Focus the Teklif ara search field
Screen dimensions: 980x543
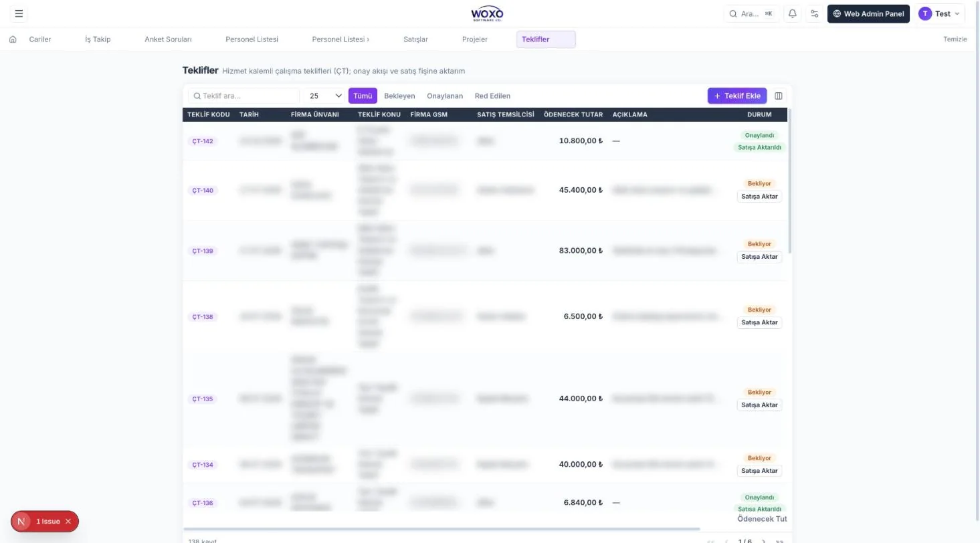point(243,96)
